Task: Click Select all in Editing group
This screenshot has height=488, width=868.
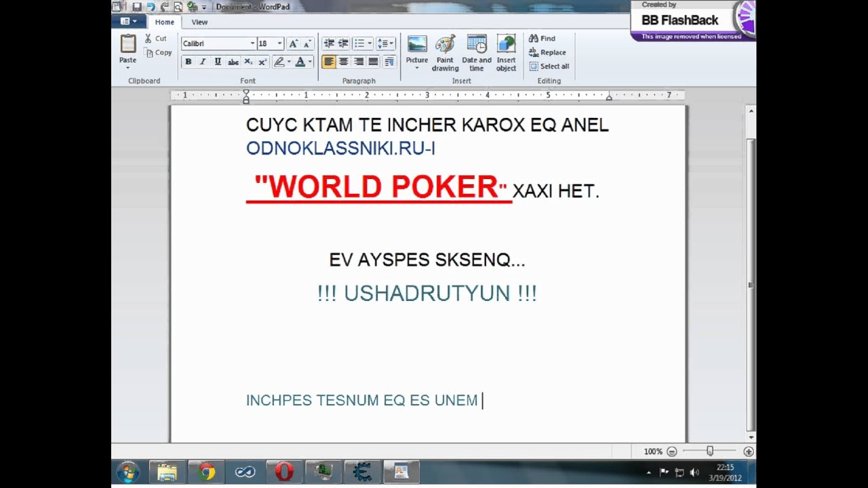Action: tap(549, 66)
